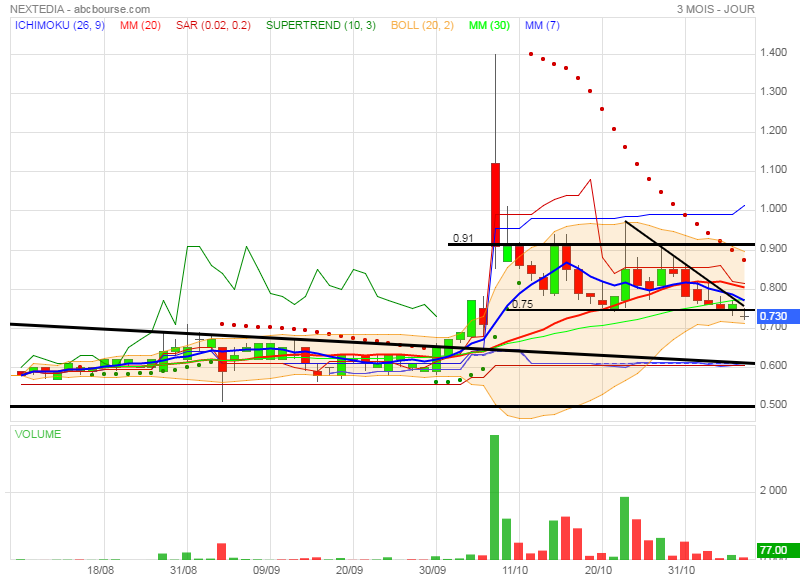Click the 1.300 price axis value

pos(773,91)
